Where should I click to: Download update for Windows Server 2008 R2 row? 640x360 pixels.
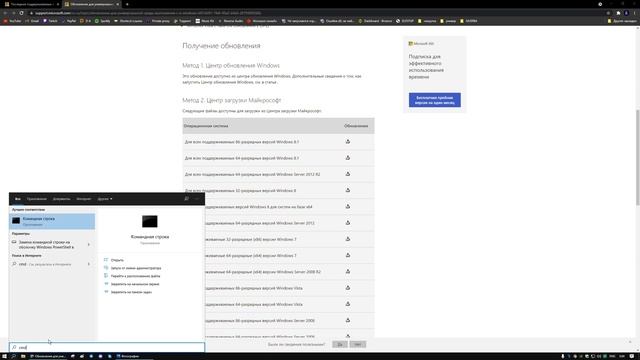pyautogui.click(x=348, y=271)
